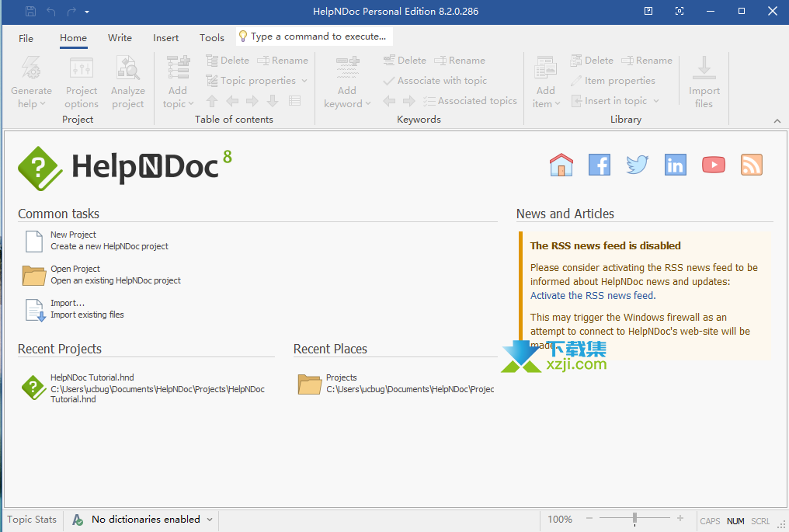Open the quick access toolbar customization arrow
This screenshot has width=789, height=532.
[87, 12]
